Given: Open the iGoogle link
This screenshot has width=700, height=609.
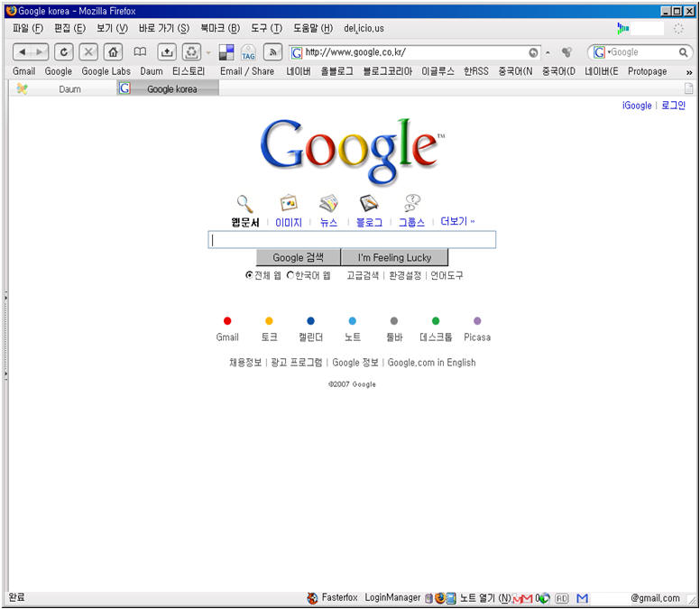Looking at the screenshot, I should (637, 106).
